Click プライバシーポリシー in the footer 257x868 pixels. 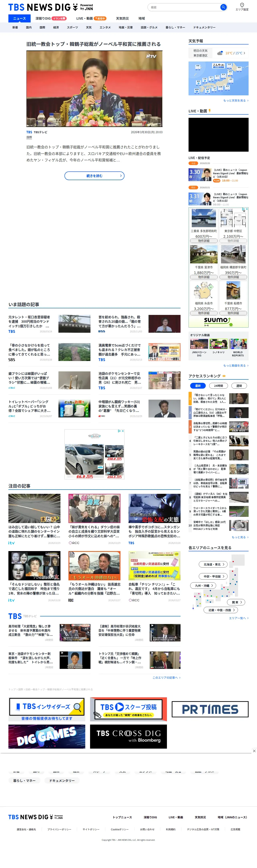click(59, 829)
